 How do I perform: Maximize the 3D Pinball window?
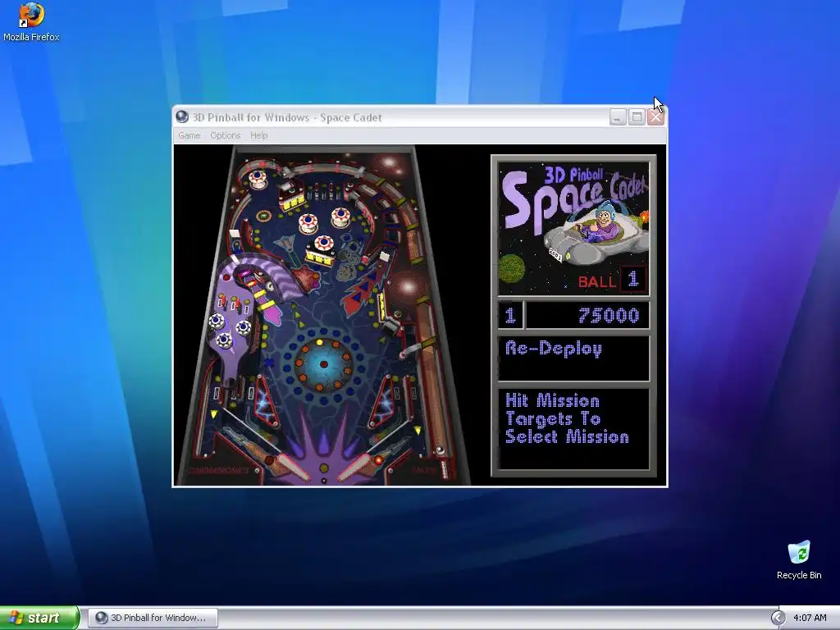(637, 116)
